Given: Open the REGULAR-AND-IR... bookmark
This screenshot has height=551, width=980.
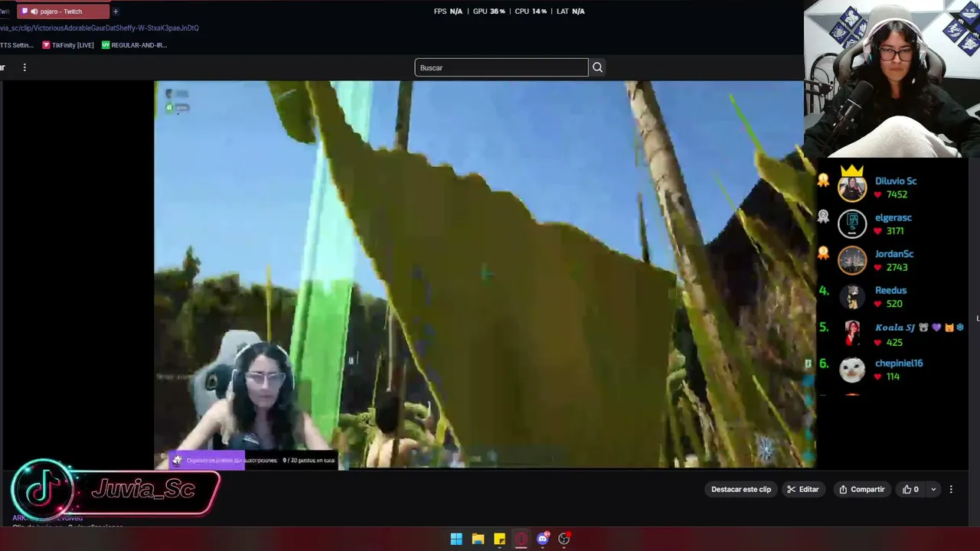Looking at the screenshot, I should pyautogui.click(x=134, y=45).
